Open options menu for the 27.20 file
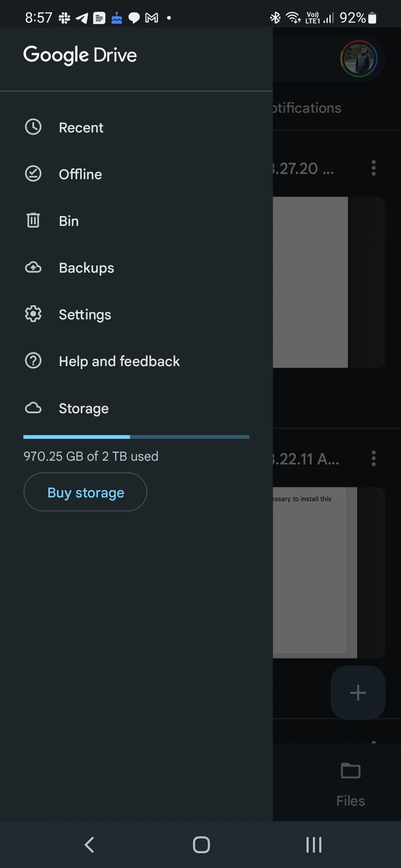The image size is (401, 868). coord(374,168)
